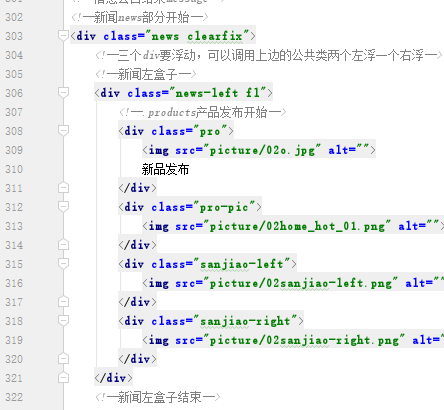444x410 pixels.
Task: Click the closing div tag on line 317
Action: (x=137, y=302)
